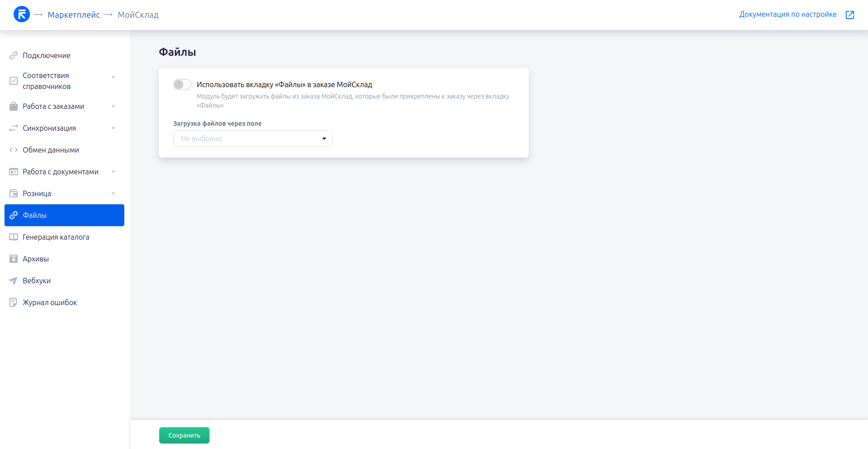This screenshot has width=868, height=449.
Task: Click the archive box icon for Архивы
Action: click(14, 259)
